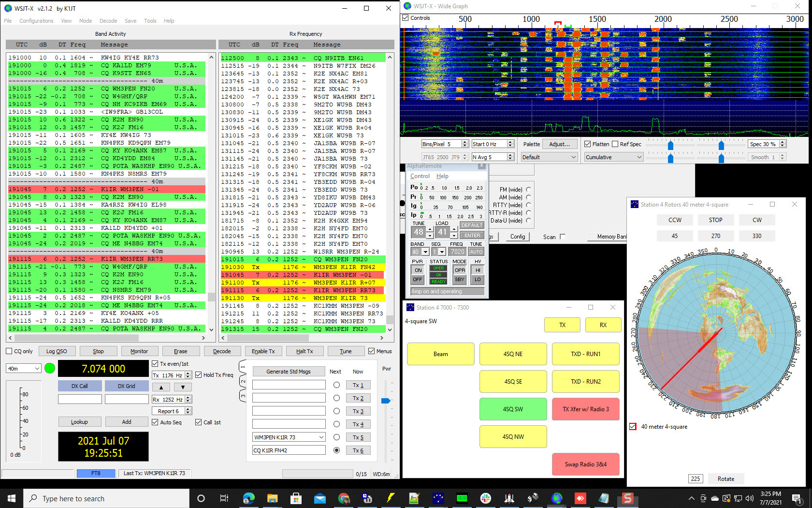Toggle Controls checkbox in Wide Graph

pyautogui.click(x=406, y=18)
